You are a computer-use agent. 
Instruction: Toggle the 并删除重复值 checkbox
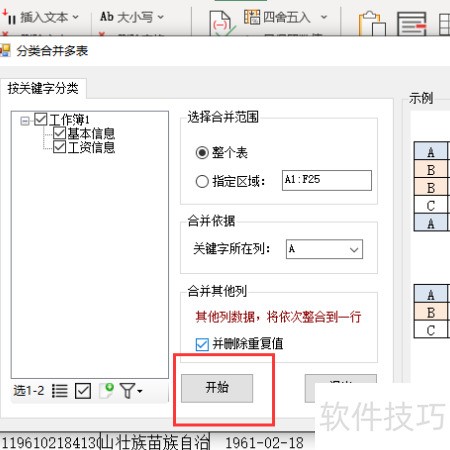click(202, 344)
